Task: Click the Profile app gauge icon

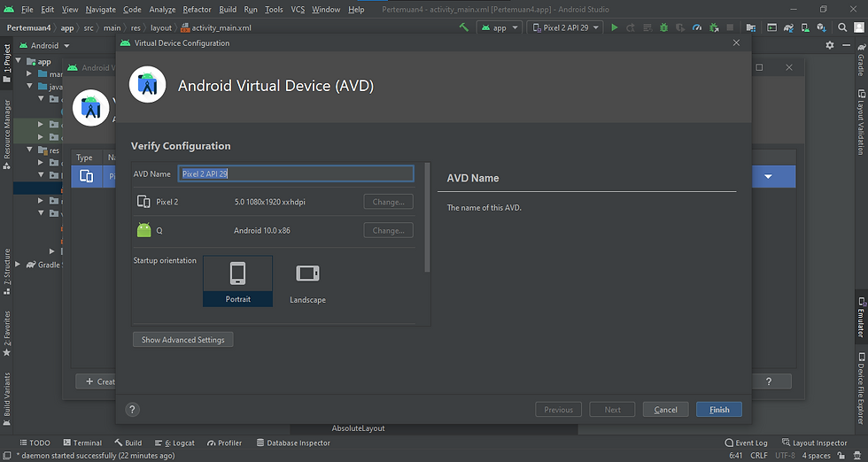Action: [x=697, y=27]
